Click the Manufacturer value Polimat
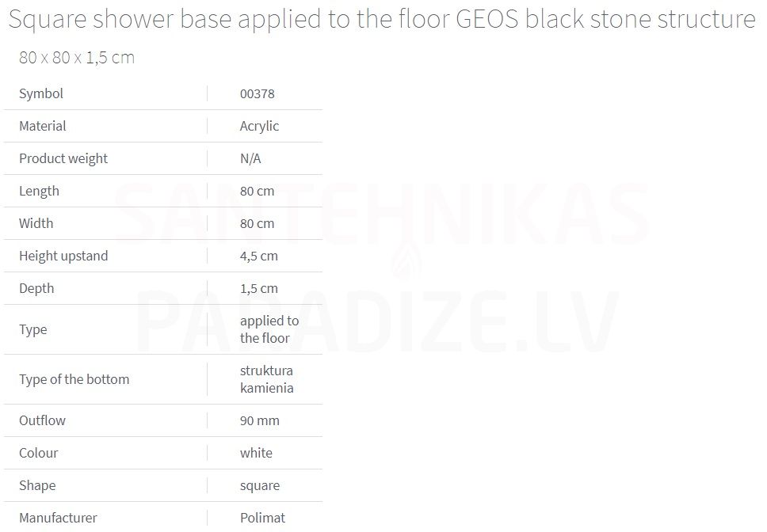Screen dimensions: 767x532 pyautogui.click(x=263, y=518)
